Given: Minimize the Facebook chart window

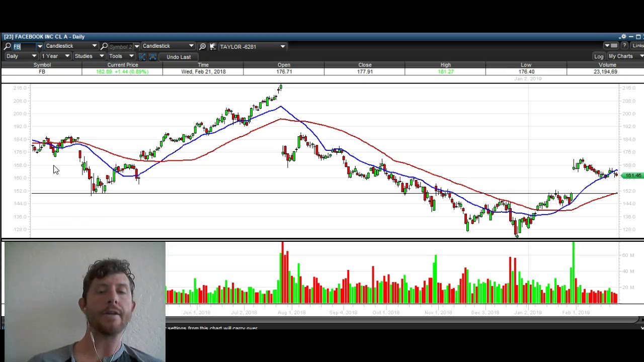Looking at the screenshot, I should coord(631,37).
